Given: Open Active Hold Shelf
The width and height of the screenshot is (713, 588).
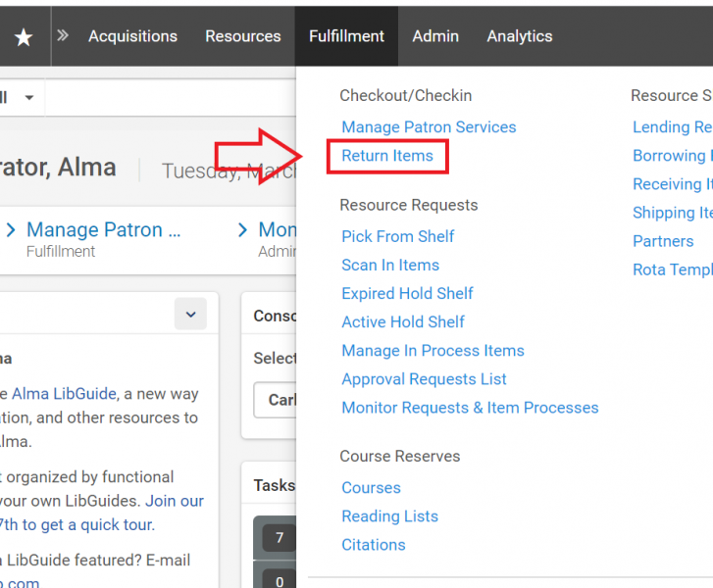Looking at the screenshot, I should (x=403, y=321).
